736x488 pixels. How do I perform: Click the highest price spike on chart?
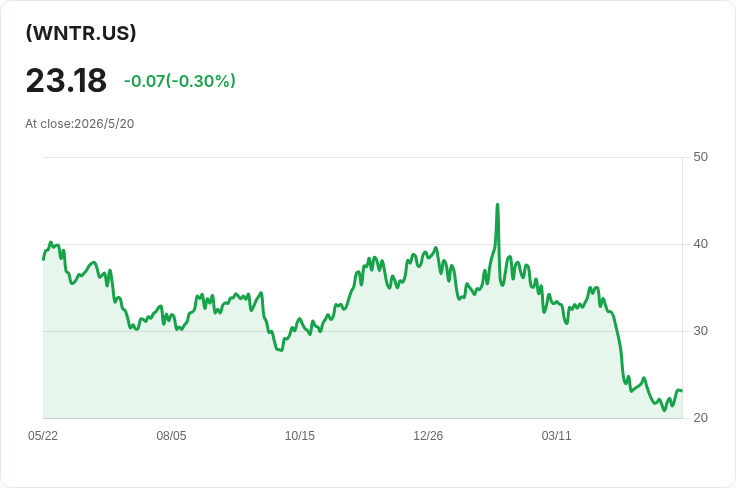(x=498, y=205)
